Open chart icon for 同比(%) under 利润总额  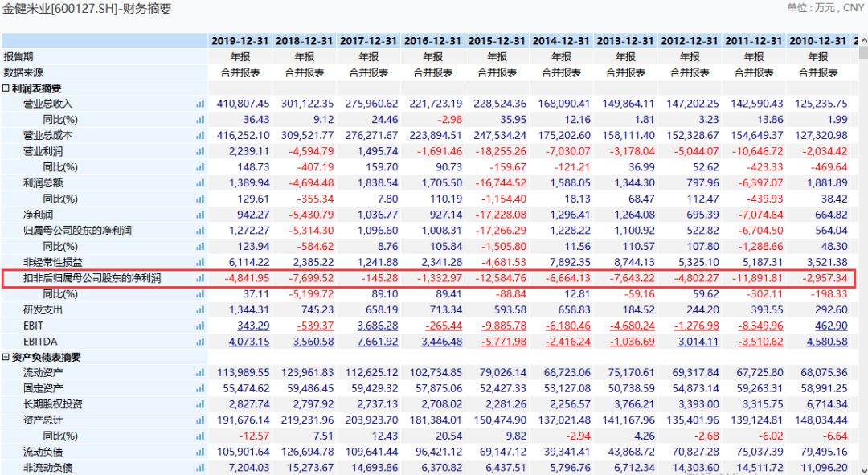click(x=200, y=199)
